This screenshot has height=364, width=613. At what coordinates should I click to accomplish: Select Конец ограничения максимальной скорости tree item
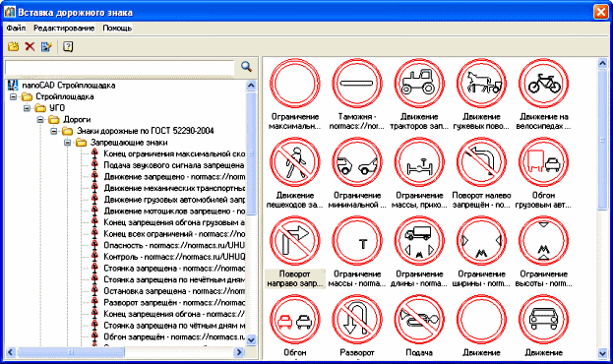click(x=174, y=153)
